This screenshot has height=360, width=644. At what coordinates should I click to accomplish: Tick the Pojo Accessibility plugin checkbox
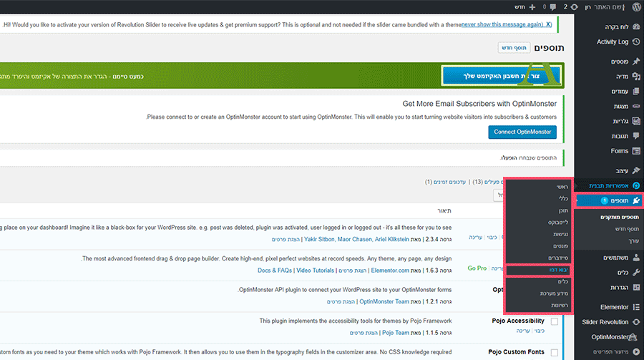[555, 321]
